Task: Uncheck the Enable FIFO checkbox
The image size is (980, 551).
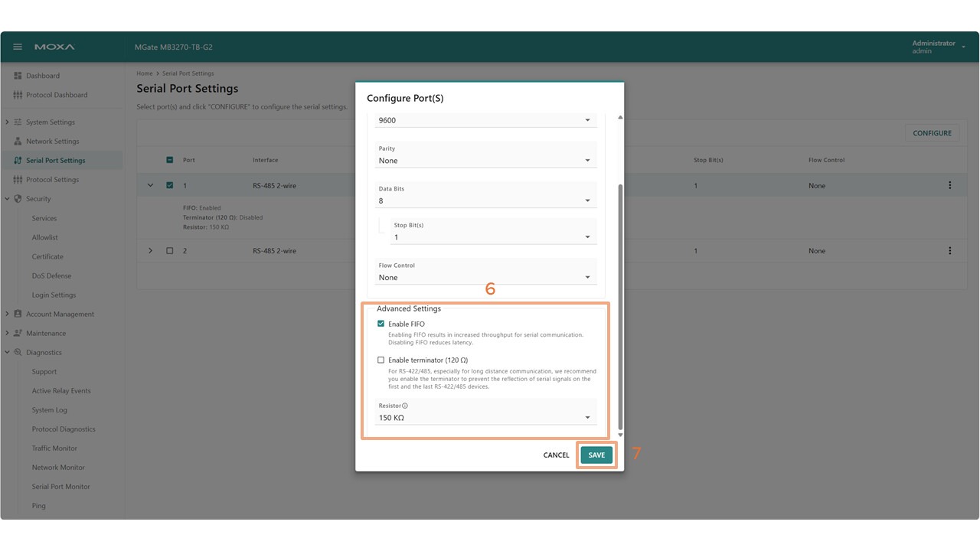Action: coord(381,324)
